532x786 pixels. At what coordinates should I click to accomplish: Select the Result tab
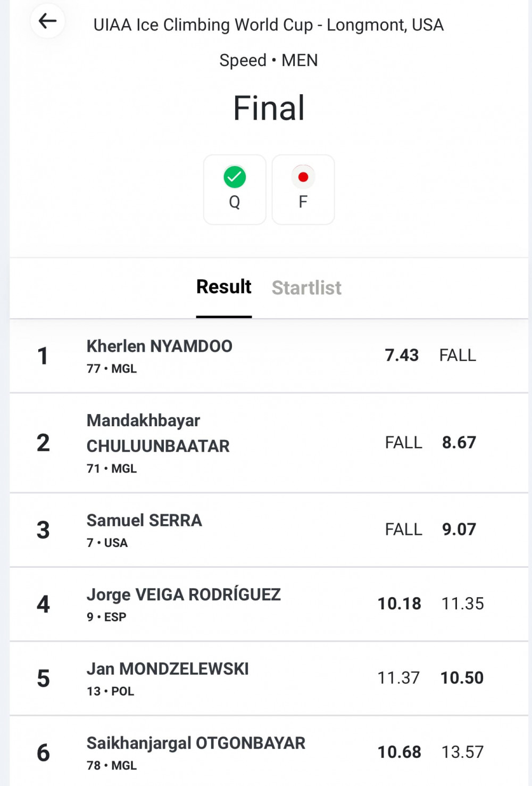coord(224,287)
